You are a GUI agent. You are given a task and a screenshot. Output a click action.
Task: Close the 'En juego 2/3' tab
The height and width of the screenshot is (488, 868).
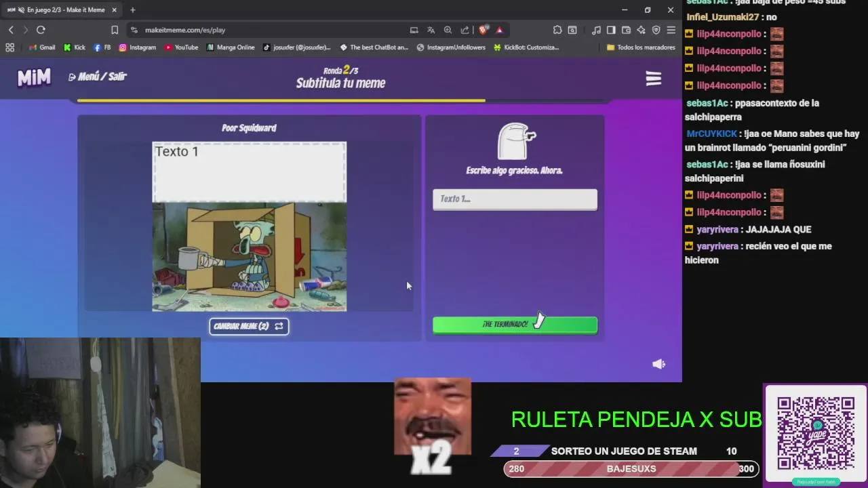pyautogui.click(x=114, y=10)
